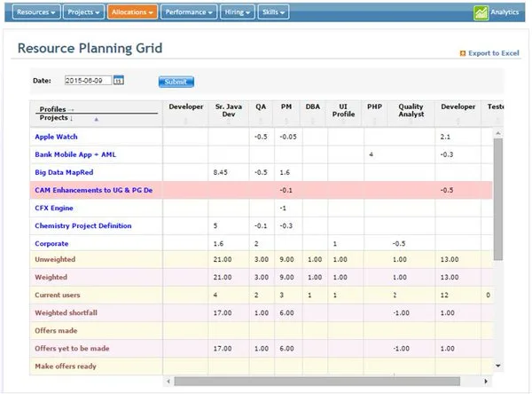Viewport: 532px width, 394px height.
Task: Click the Submit button
Action: point(176,82)
